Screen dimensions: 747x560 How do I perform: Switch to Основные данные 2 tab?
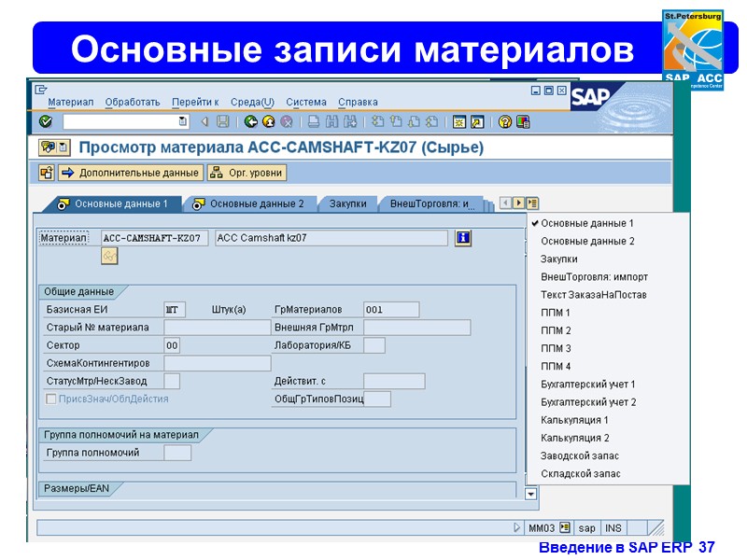click(x=250, y=203)
